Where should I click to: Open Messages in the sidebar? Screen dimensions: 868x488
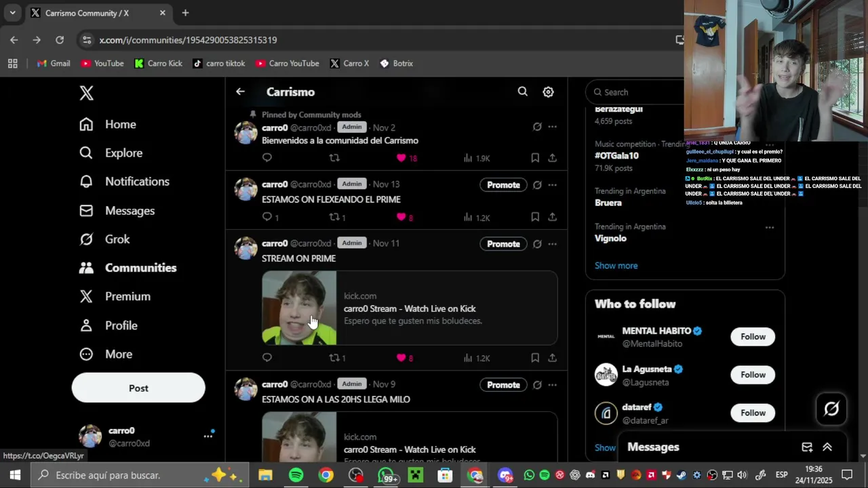click(117, 210)
